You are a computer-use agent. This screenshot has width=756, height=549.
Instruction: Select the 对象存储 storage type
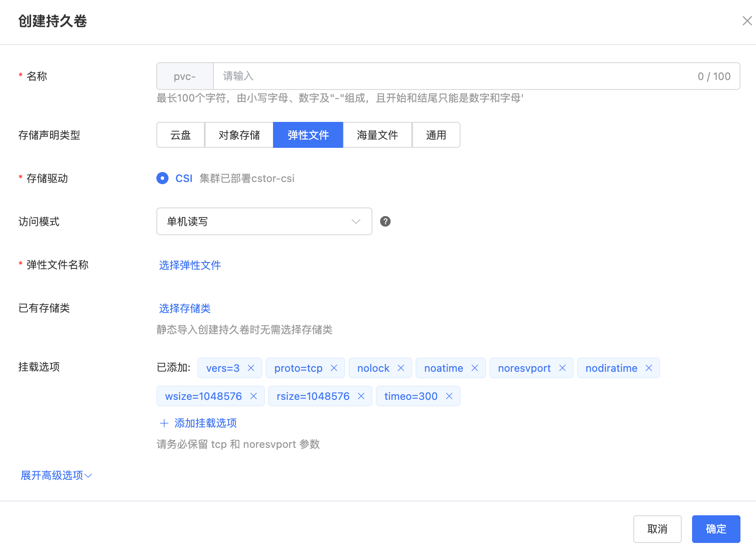tap(239, 135)
